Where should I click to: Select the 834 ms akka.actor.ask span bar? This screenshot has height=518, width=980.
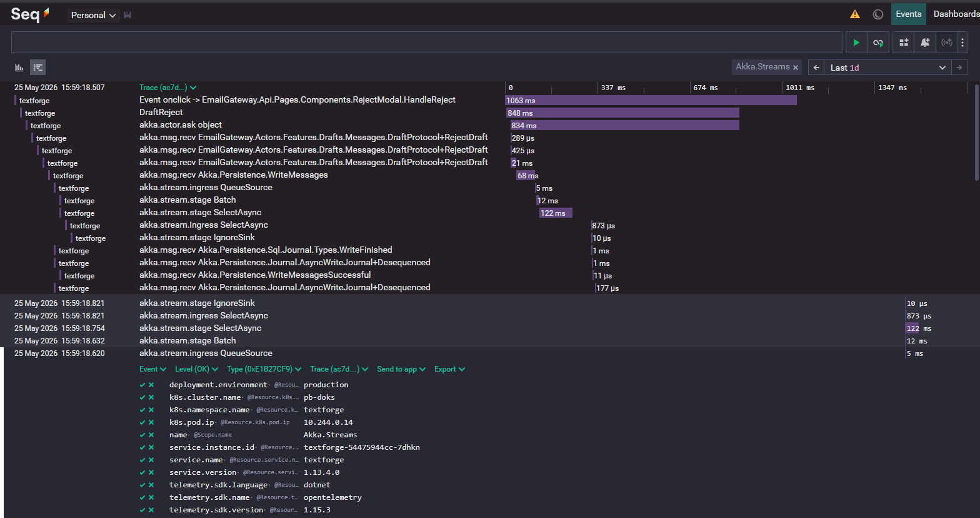coord(624,125)
